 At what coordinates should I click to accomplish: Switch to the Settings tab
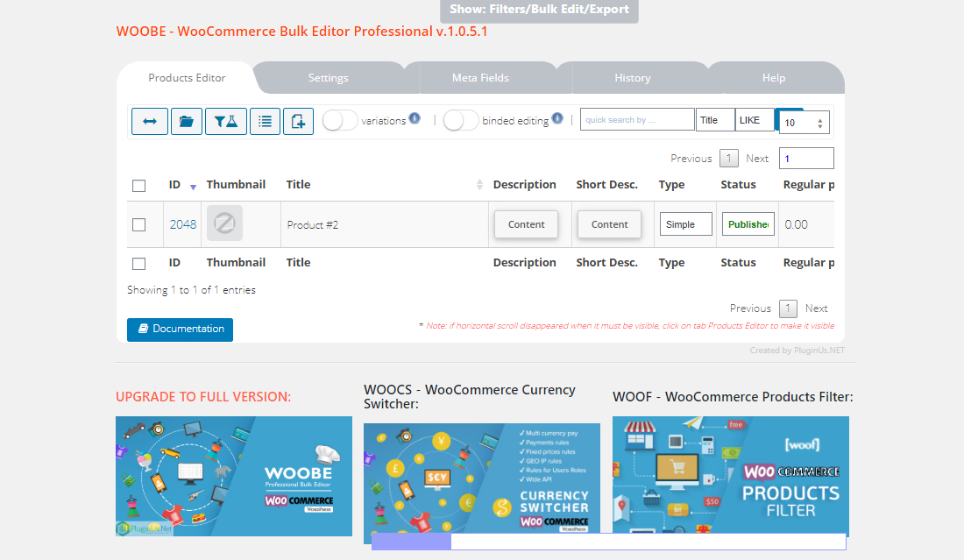[329, 77]
